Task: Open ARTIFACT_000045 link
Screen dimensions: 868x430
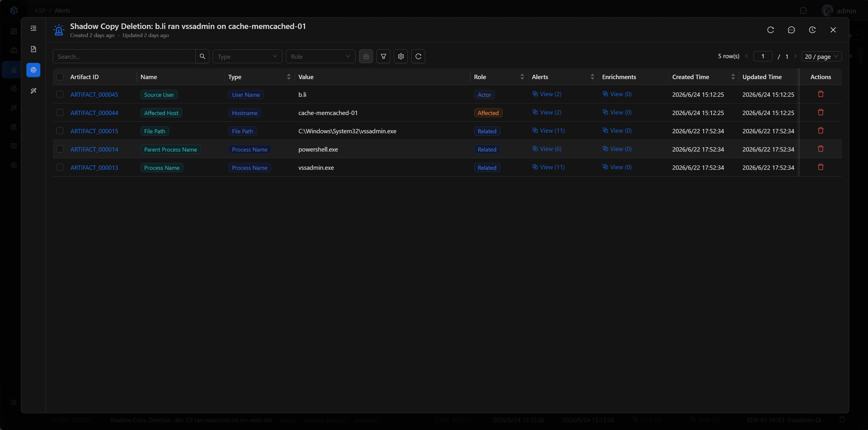Action: tap(94, 95)
